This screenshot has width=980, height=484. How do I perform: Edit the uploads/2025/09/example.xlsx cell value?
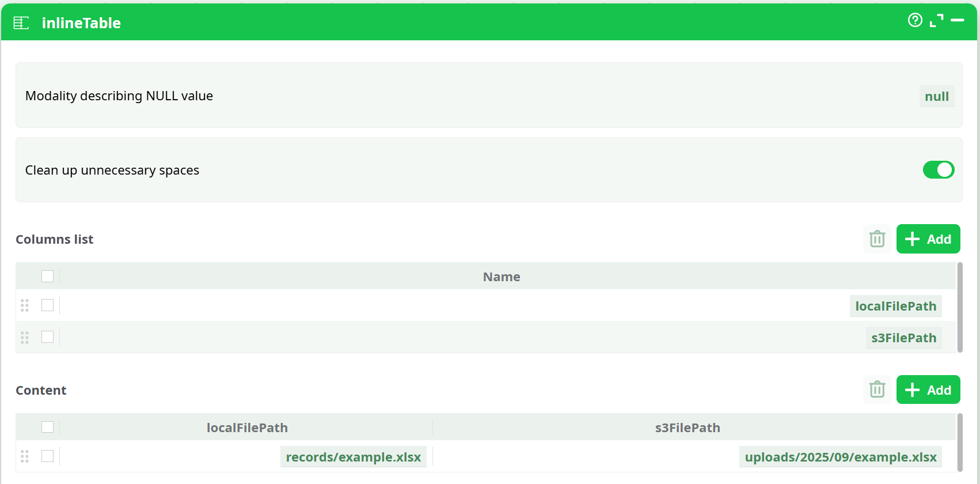point(841,457)
